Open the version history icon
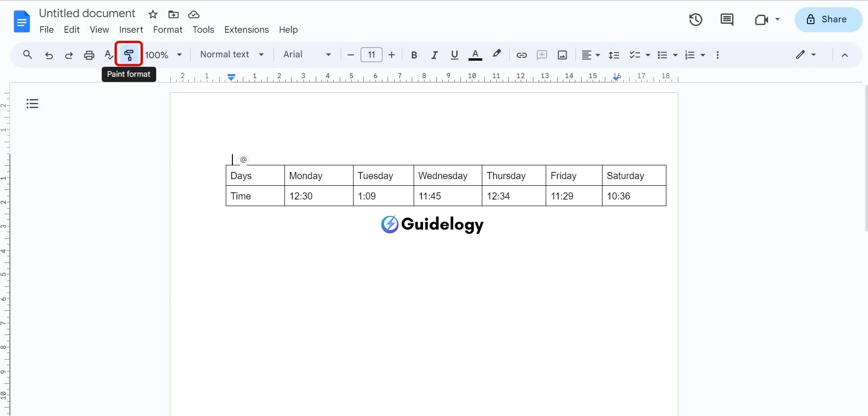Screen dimensions: 868x416 point(696,19)
